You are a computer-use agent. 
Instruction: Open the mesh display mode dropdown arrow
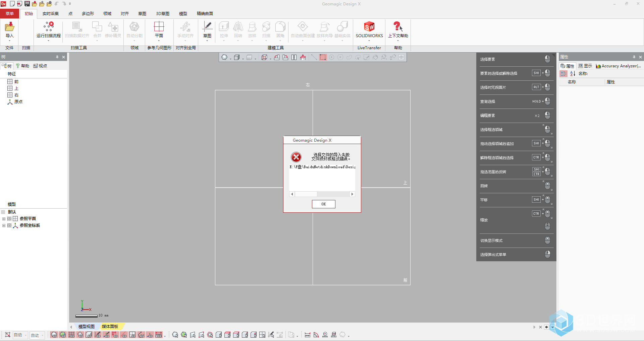(230, 59)
